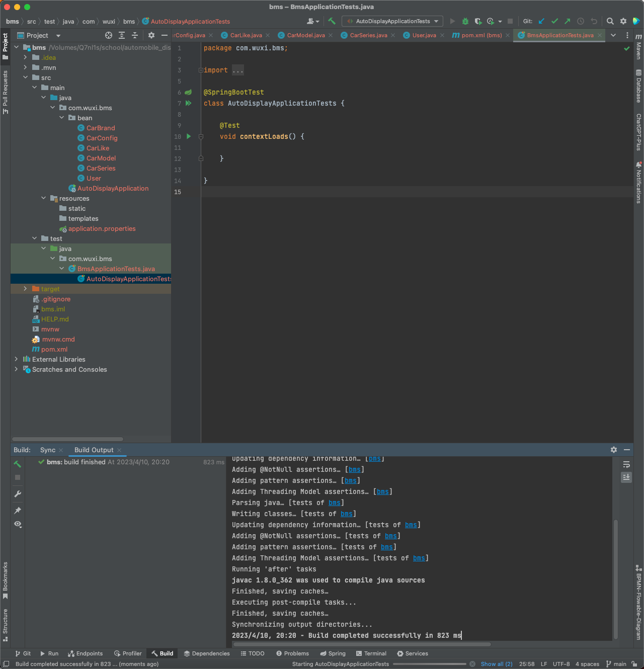Expand all icon in Project panel header
644x669 pixels.
click(122, 35)
